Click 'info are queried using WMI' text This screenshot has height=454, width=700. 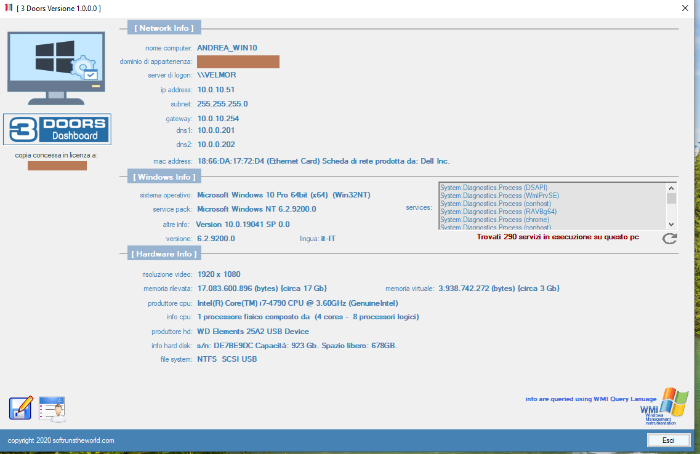click(591, 399)
